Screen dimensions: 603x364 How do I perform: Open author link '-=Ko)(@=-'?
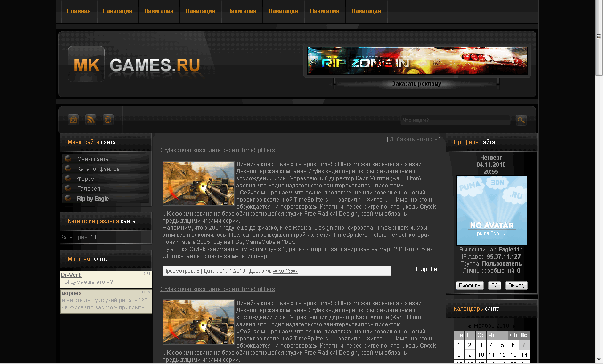click(285, 271)
